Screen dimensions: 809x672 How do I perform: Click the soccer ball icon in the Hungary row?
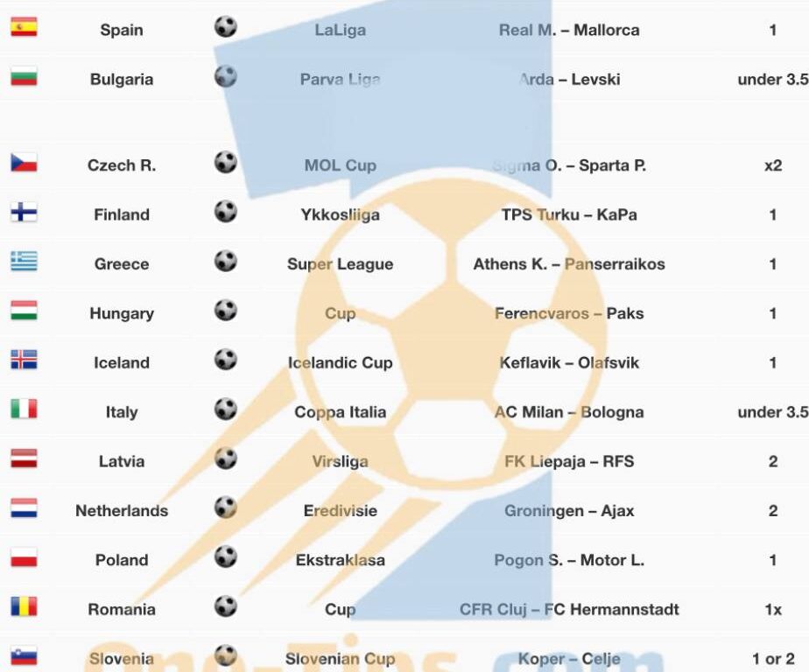(226, 311)
